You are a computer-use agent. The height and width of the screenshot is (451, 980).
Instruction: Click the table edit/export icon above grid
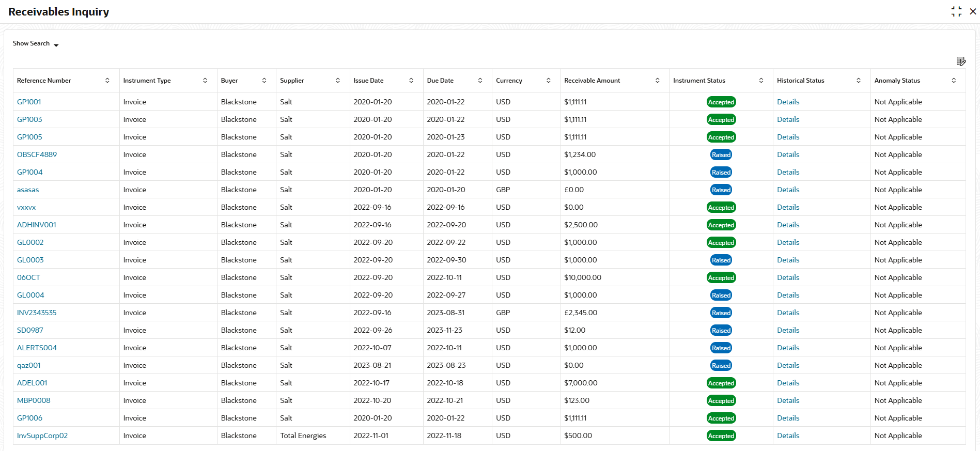[x=961, y=61]
